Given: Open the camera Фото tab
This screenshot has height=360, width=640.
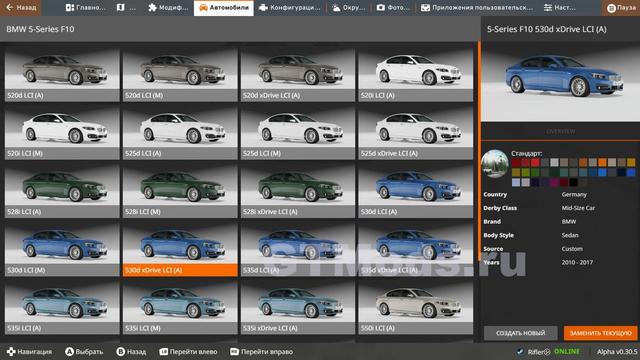Looking at the screenshot, I should (x=393, y=8).
